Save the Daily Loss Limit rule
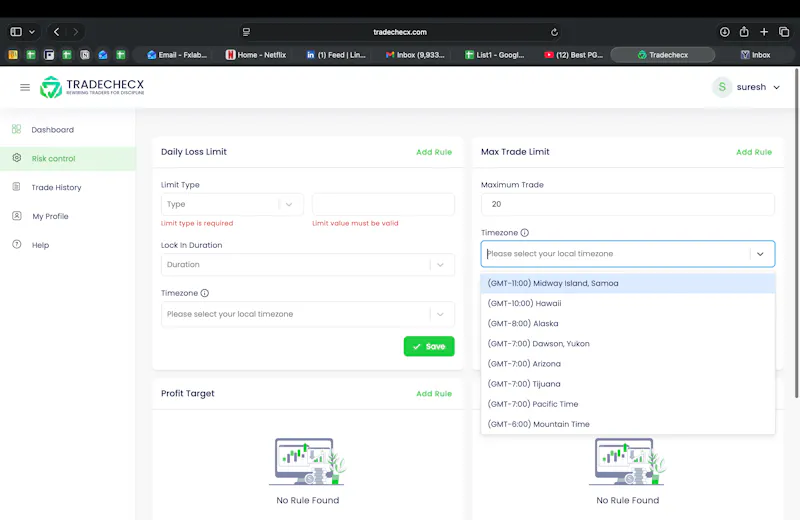The width and height of the screenshot is (800, 520). [x=429, y=346]
